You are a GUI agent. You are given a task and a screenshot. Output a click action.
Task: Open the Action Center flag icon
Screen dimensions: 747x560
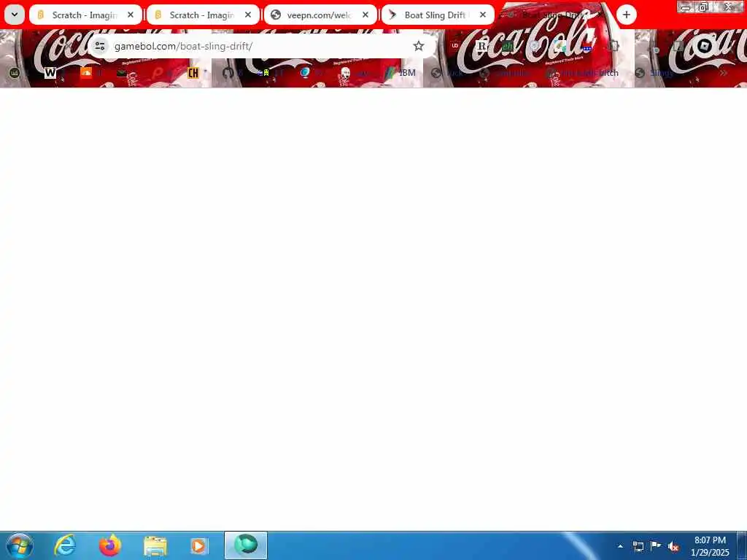click(656, 545)
